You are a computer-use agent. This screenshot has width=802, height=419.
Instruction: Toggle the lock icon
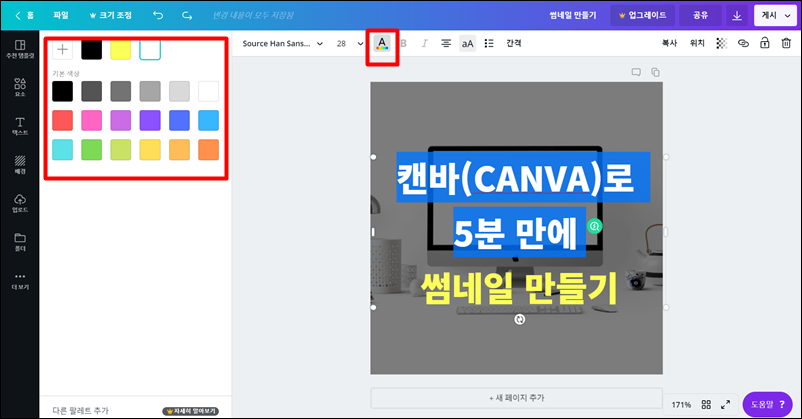pyautogui.click(x=765, y=43)
